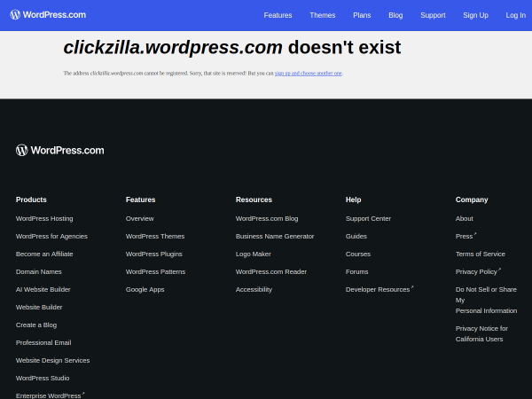Click the Help column heading
532x399 pixels.
pos(353,199)
